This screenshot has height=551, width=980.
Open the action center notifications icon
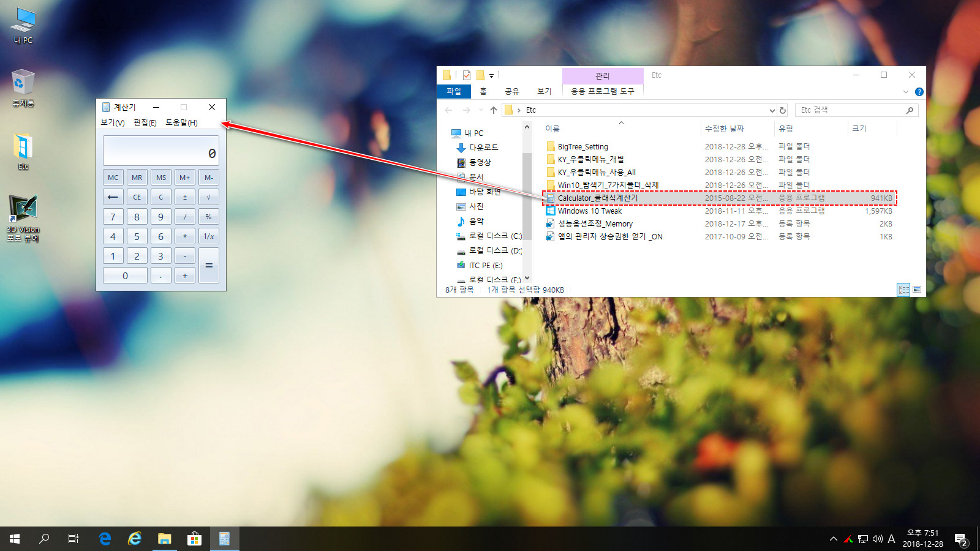961,539
